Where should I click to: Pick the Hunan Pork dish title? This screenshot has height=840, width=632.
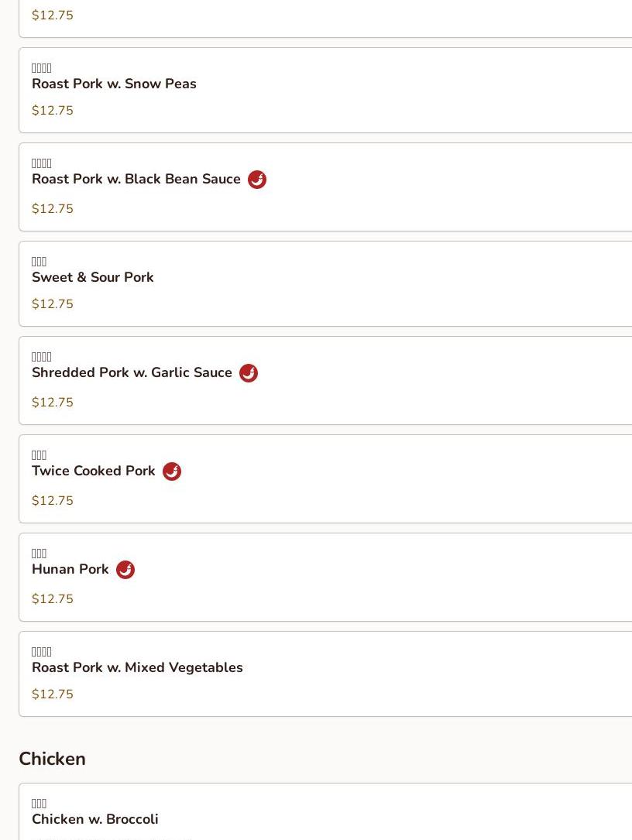[x=70, y=569]
